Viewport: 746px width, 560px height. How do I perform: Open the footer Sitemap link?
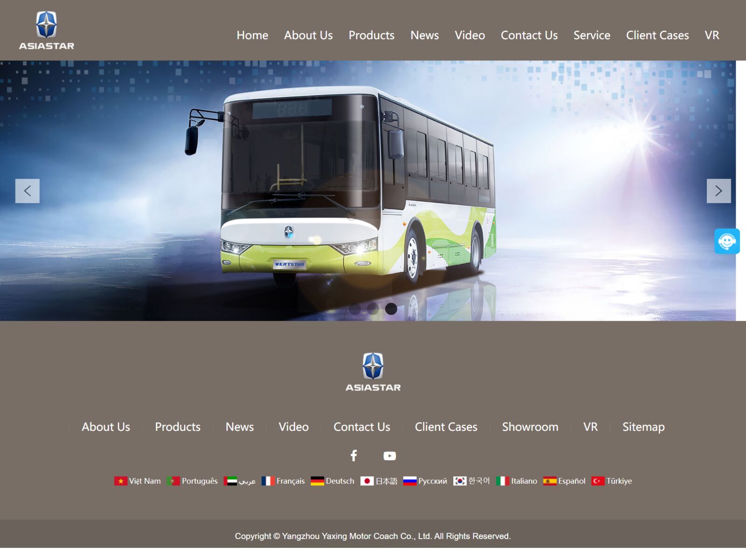click(x=643, y=427)
